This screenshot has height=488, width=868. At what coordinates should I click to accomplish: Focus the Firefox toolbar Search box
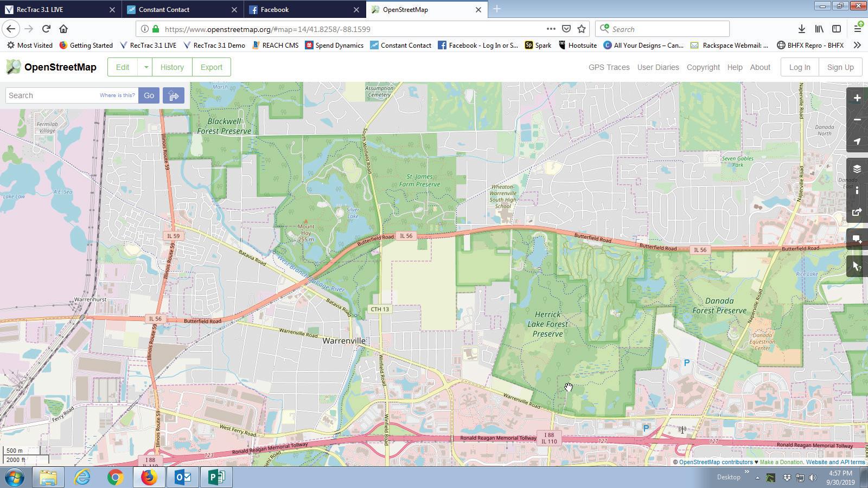click(662, 29)
